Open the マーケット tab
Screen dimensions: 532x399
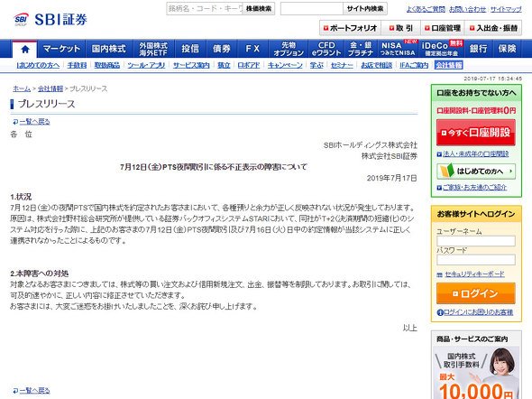coord(61,49)
